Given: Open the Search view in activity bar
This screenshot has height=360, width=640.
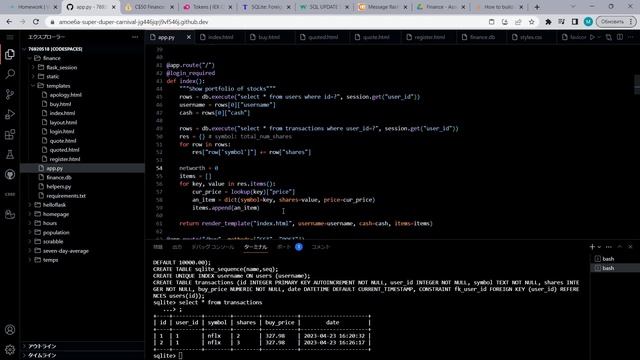Looking at the screenshot, I should pyautogui.click(x=10, y=74).
